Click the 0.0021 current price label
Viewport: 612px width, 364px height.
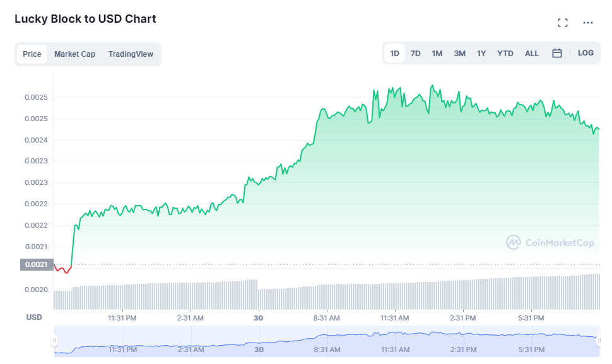click(37, 264)
